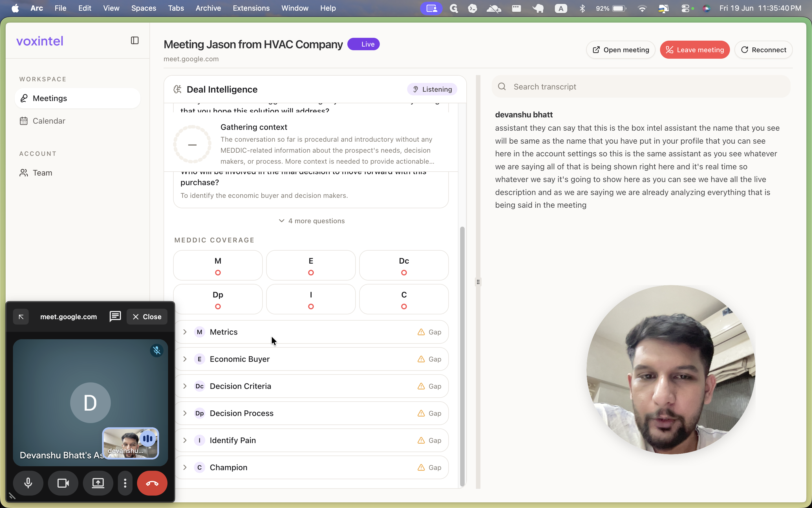Click the M badge beside Metrics
The width and height of the screenshot is (812, 508).
point(200,332)
